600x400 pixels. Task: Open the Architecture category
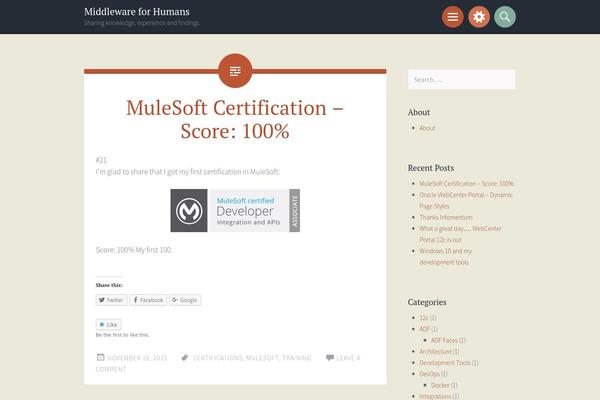click(x=435, y=351)
